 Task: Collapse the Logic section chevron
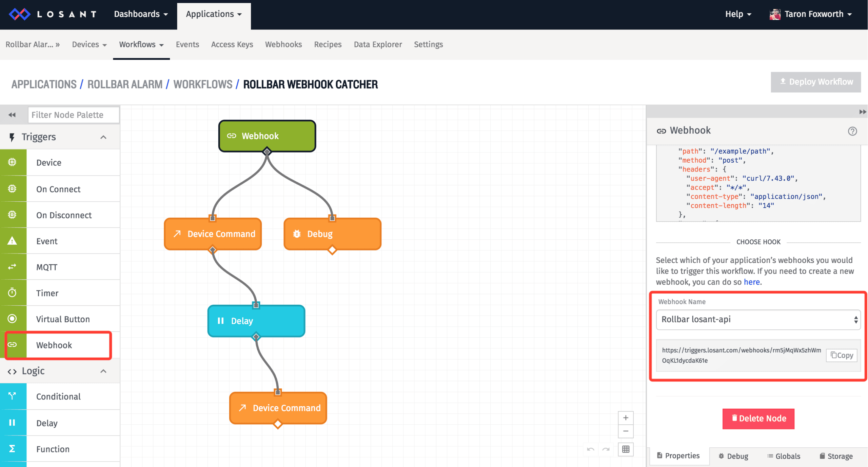tap(103, 371)
